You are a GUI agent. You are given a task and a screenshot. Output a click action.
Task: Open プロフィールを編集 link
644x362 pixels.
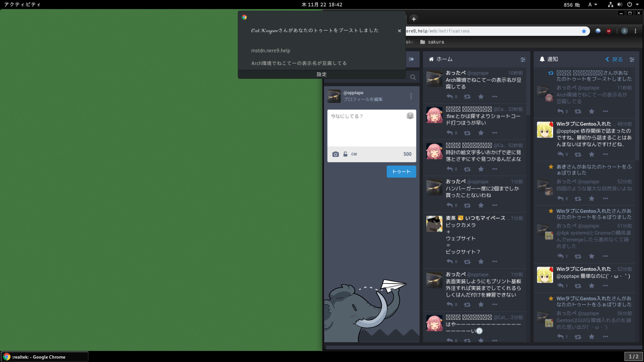coord(363,100)
